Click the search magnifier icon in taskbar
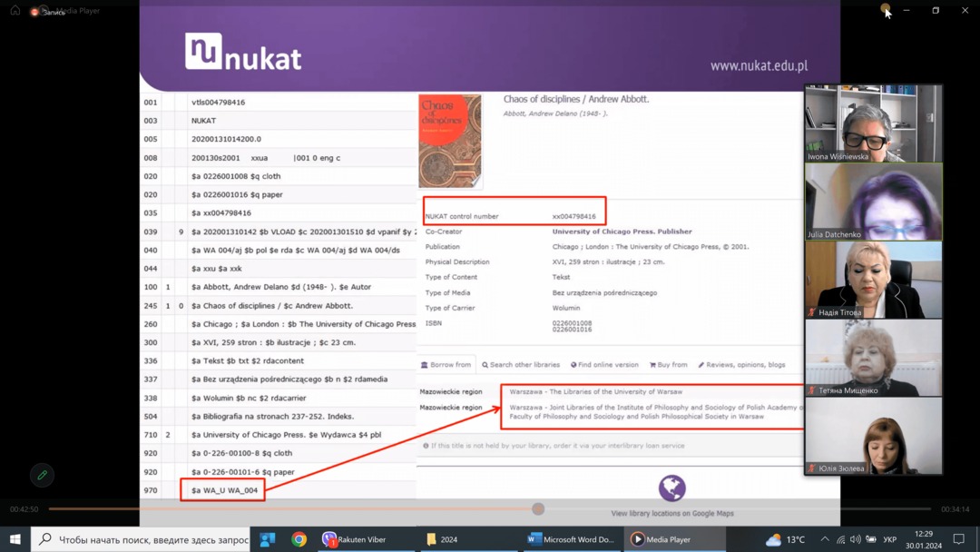The height and width of the screenshot is (552, 980). tap(45, 539)
